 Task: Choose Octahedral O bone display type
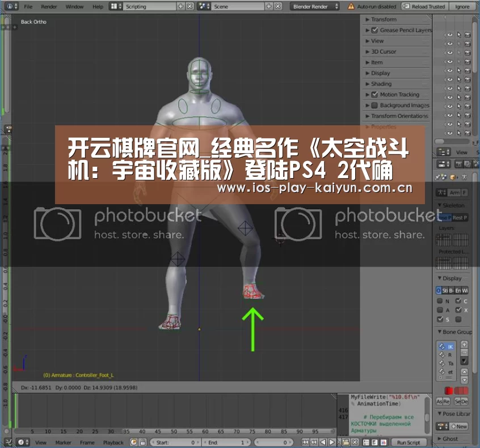tap(439, 290)
